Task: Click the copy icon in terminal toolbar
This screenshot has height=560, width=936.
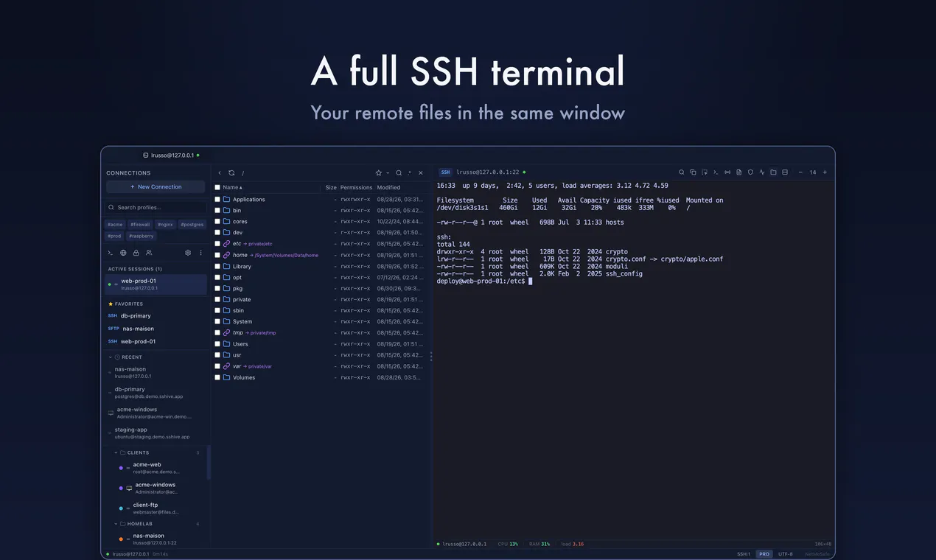Action: coord(693,172)
